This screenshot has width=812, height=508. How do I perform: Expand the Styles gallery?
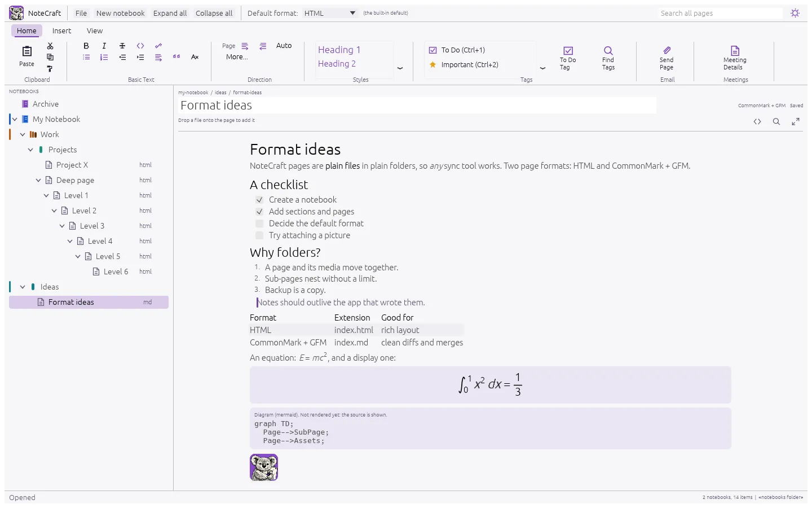(400, 68)
